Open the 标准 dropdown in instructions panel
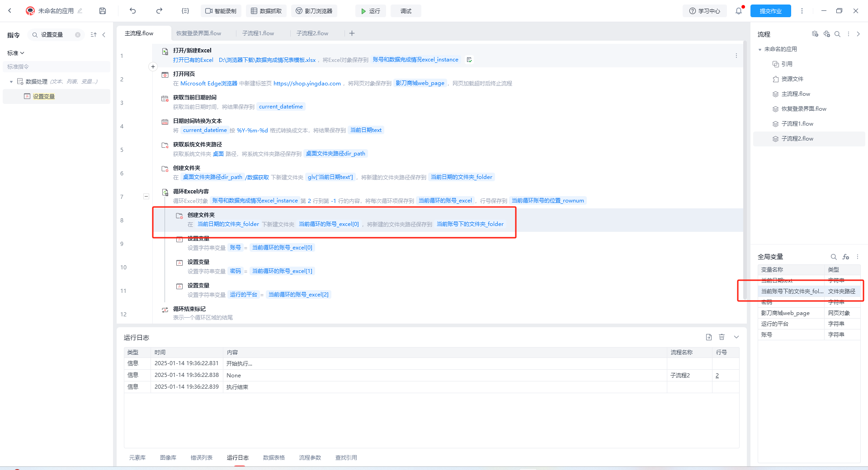The height and width of the screenshot is (470, 868). (15, 53)
